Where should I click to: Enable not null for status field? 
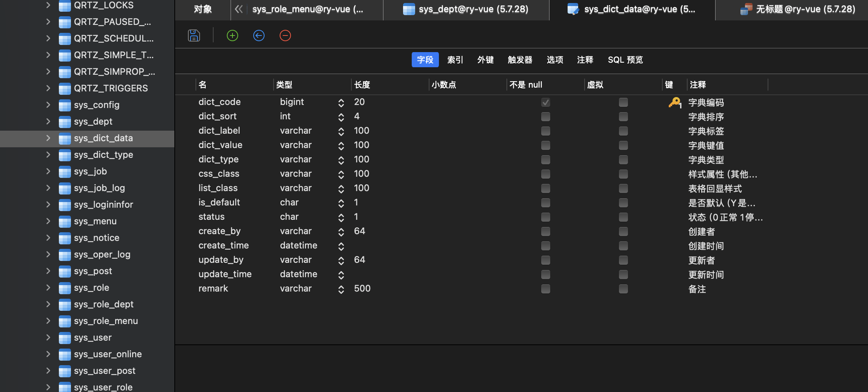pyautogui.click(x=546, y=217)
